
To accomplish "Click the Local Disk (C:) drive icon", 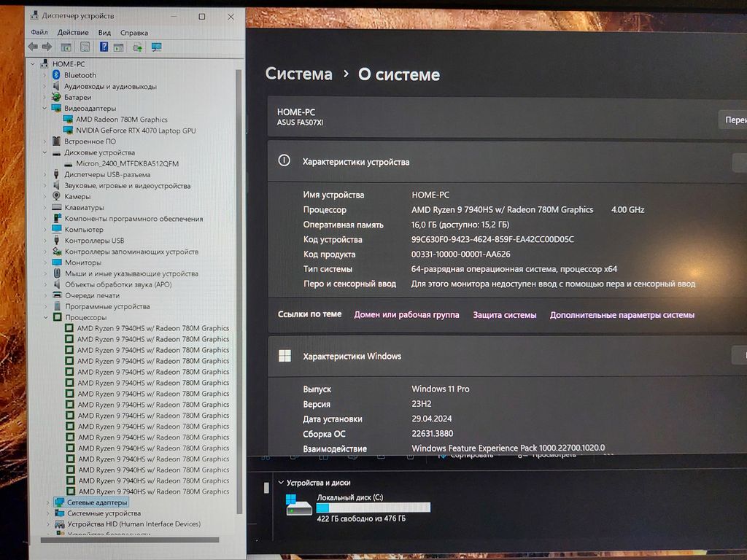I will [298, 505].
